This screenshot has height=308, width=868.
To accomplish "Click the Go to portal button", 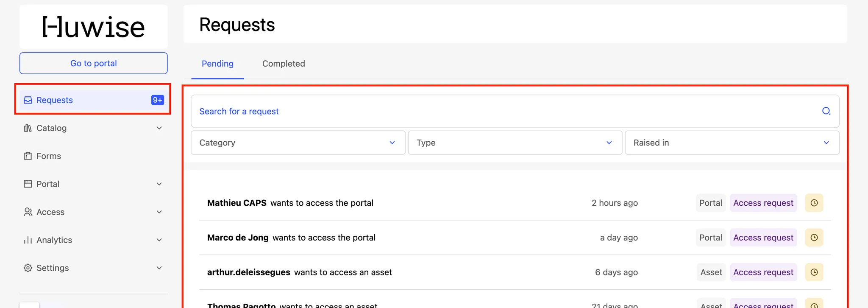I will (x=94, y=63).
